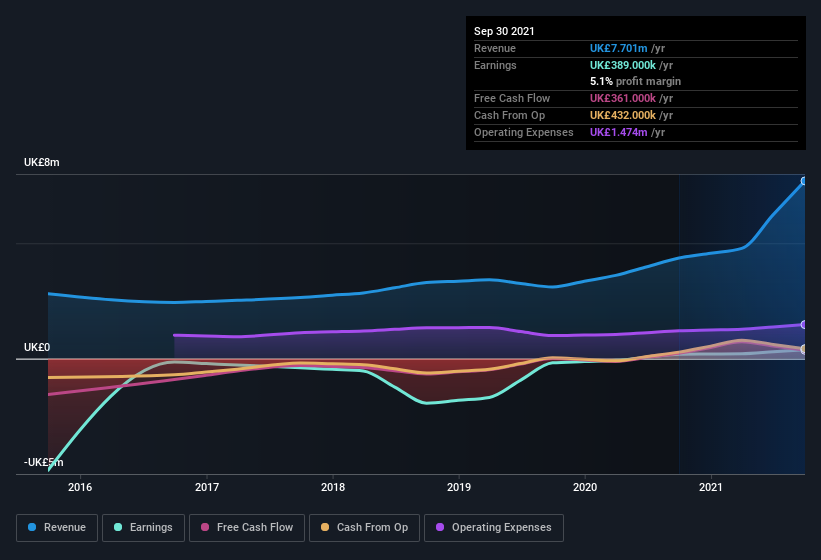Click the Sep 30 2021 tooltip header
The image size is (821, 560).
[x=504, y=31]
